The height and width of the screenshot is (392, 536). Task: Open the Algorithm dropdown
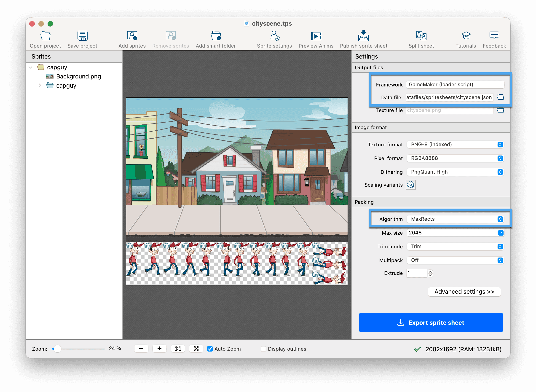(455, 219)
